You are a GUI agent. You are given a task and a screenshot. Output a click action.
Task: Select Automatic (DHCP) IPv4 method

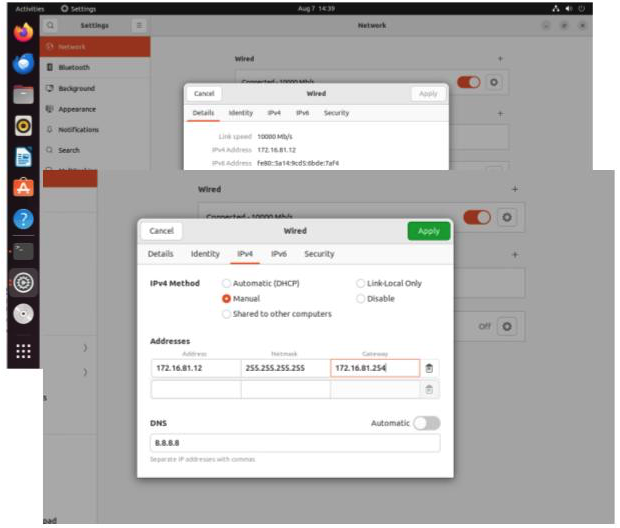tap(227, 283)
